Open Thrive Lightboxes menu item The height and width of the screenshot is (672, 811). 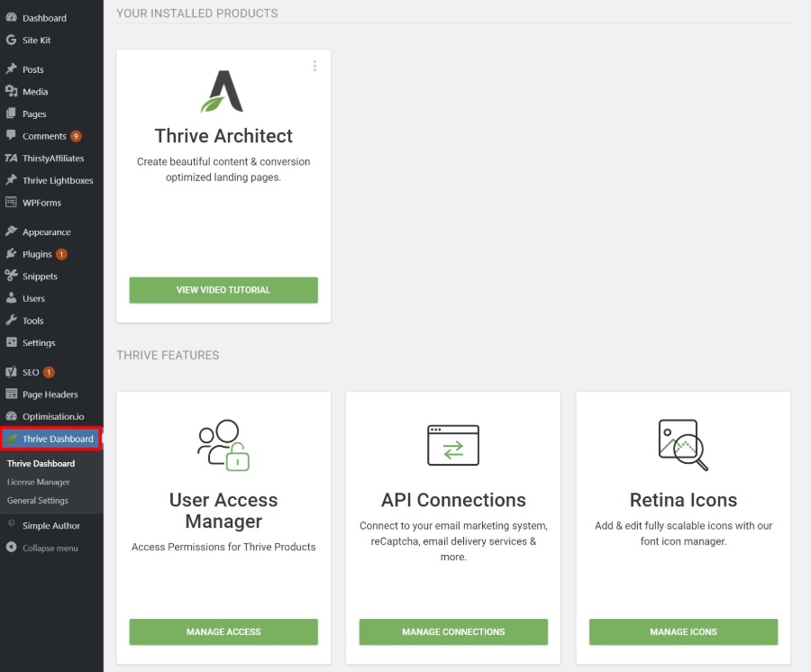[x=58, y=181]
